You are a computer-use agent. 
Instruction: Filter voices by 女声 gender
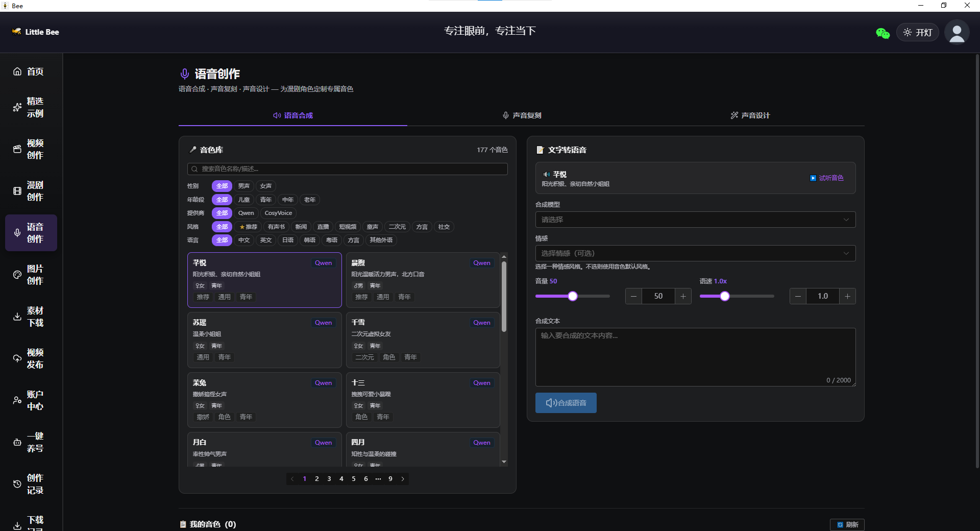pos(266,186)
